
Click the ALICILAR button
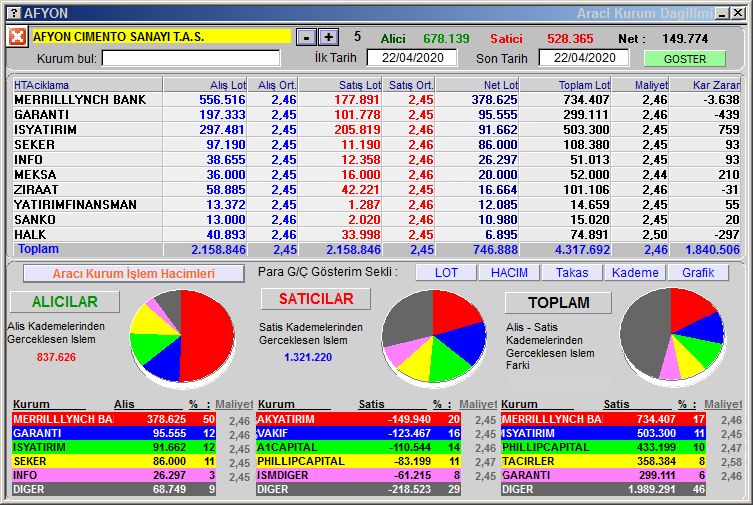(x=65, y=301)
